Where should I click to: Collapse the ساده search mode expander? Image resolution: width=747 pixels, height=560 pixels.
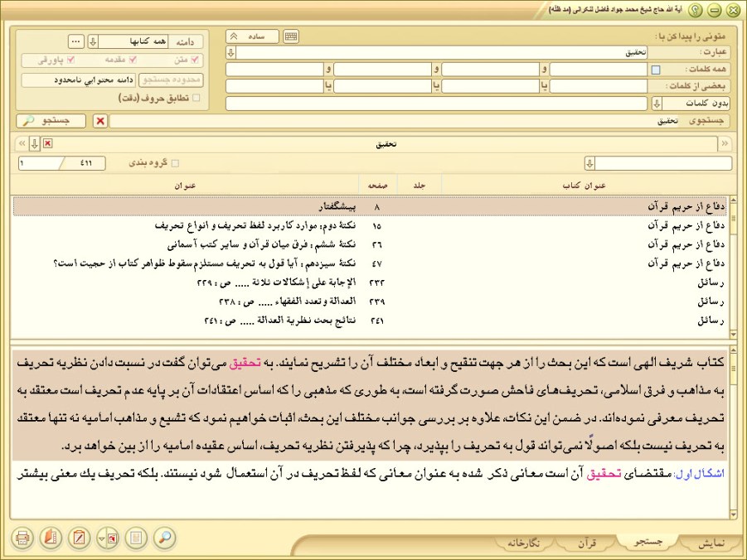[234, 36]
